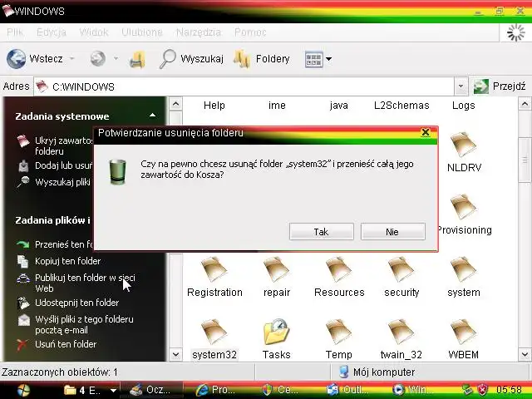Click the recycle bin icon in dialog
The image size is (532, 399).
coord(118,172)
